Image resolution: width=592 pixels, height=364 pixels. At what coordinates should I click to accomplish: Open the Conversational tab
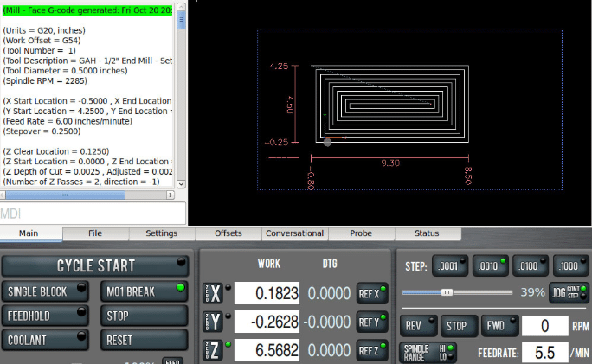(x=294, y=233)
